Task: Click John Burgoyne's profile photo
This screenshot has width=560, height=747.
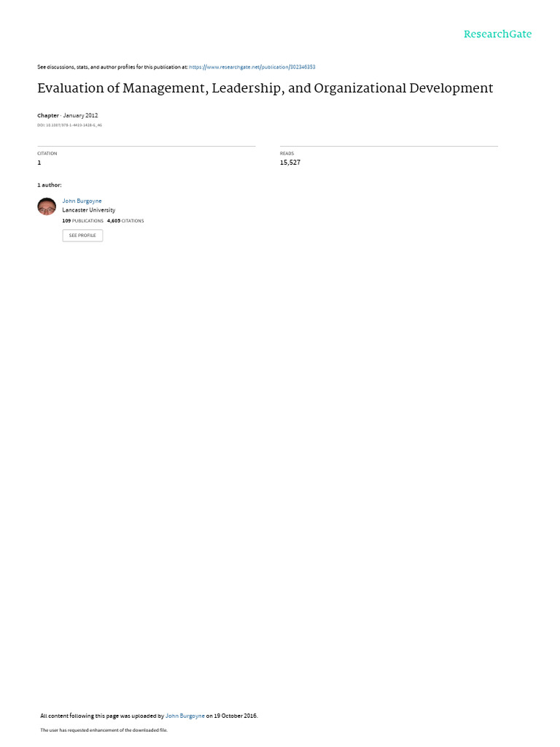Action: tap(47, 206)
